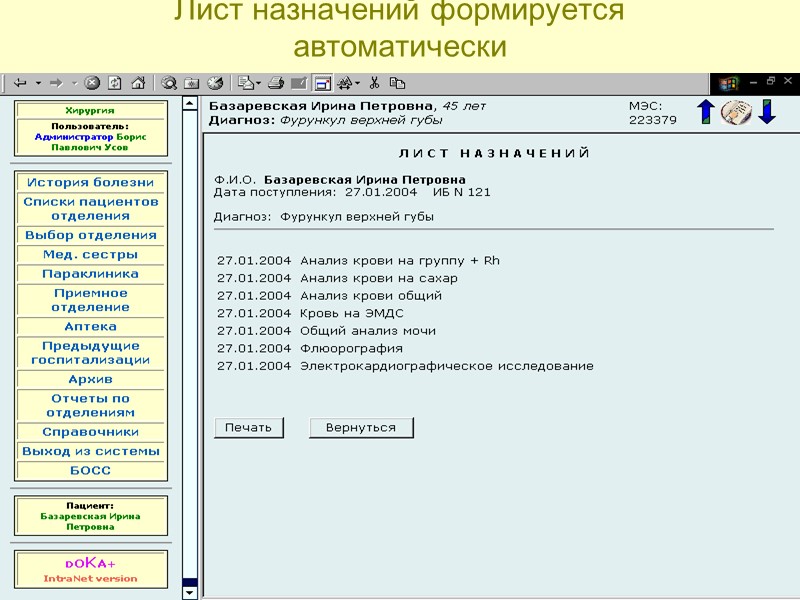Open the Архив sidebar link
The width and height of the screenshot is (800, 600).
tap(91, 379)
